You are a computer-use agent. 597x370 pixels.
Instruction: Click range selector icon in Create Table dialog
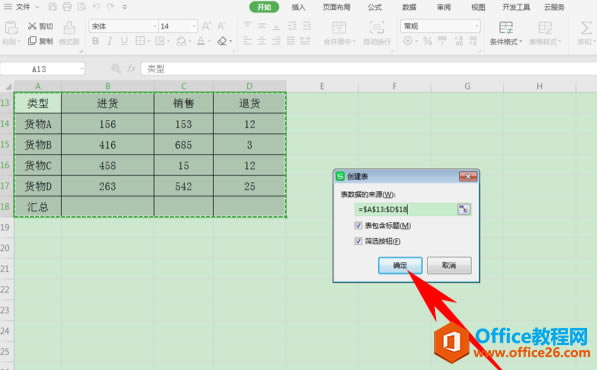(x=464, y=209)
